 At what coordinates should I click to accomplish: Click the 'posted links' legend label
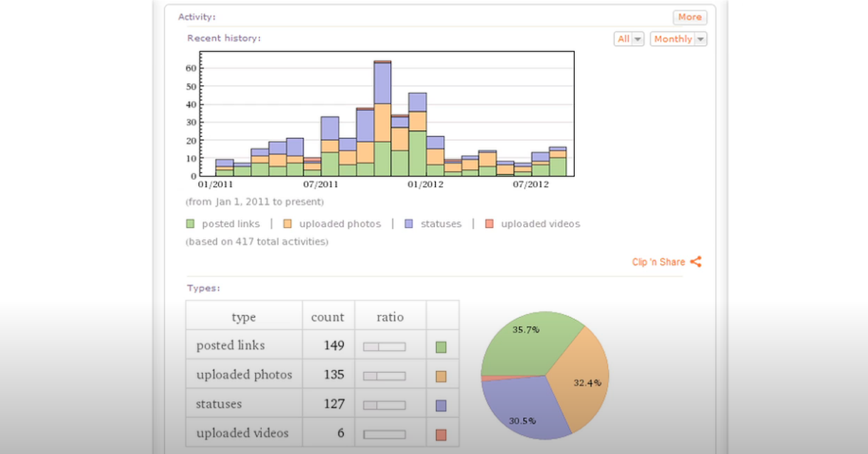(231, 224)
